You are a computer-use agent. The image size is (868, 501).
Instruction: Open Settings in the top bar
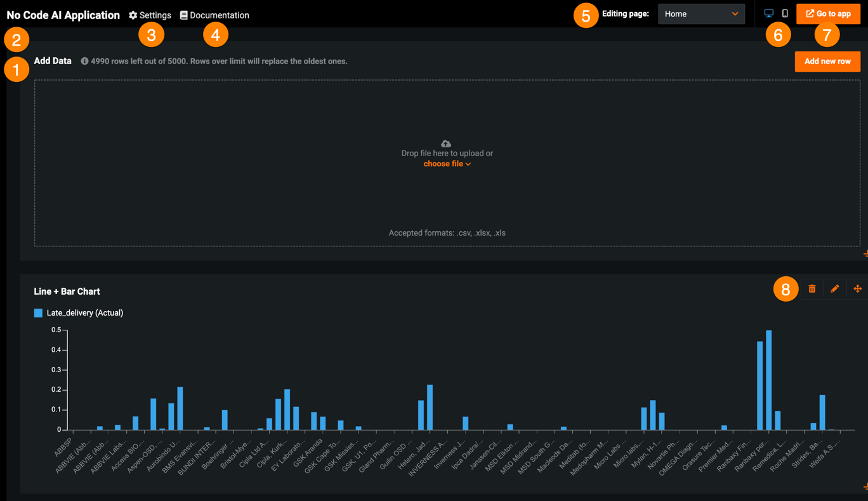(150, 15)
